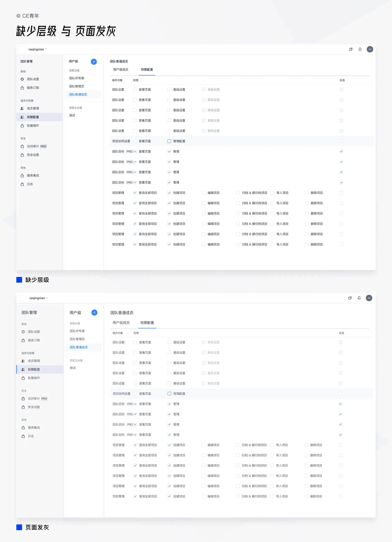
Task: Toggle 项目协同设置 查看页面 checkbox in 页面发灰 mockup
Action: point(135,394)
